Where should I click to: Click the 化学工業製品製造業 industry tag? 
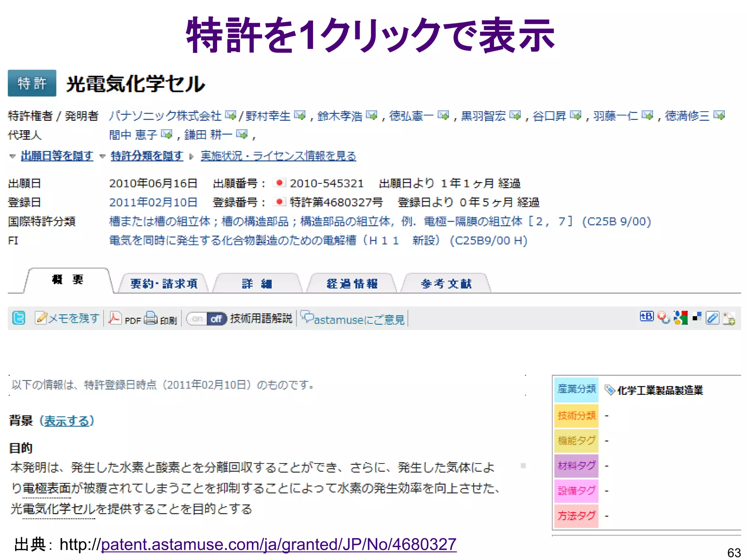click(660, 390)
